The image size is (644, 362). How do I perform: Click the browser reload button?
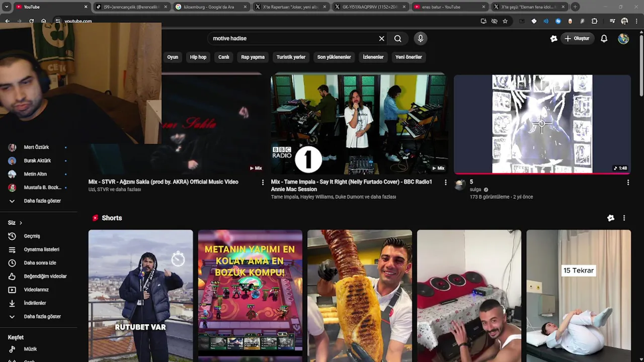31,21
